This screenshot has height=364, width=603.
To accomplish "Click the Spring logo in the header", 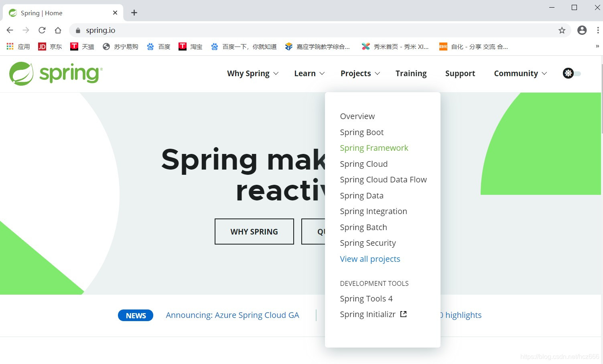I will pyautogui.click(x=56, y=73).
